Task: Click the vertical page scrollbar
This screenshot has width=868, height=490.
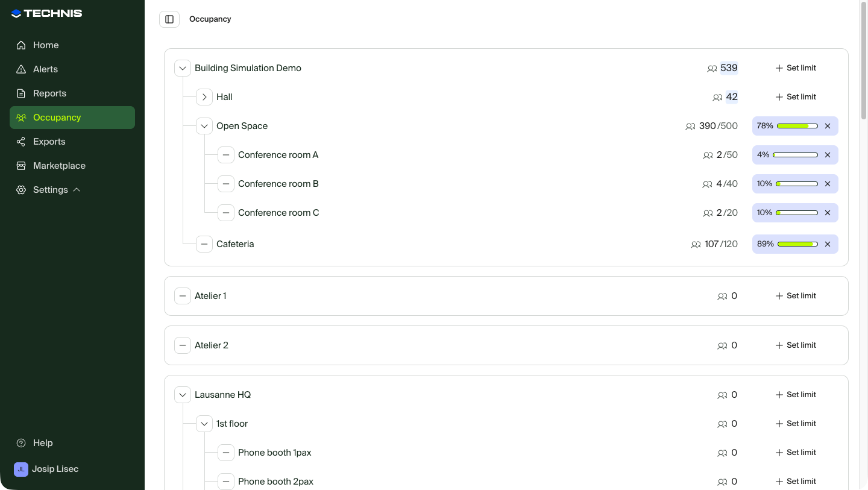Action: point(863,60)
